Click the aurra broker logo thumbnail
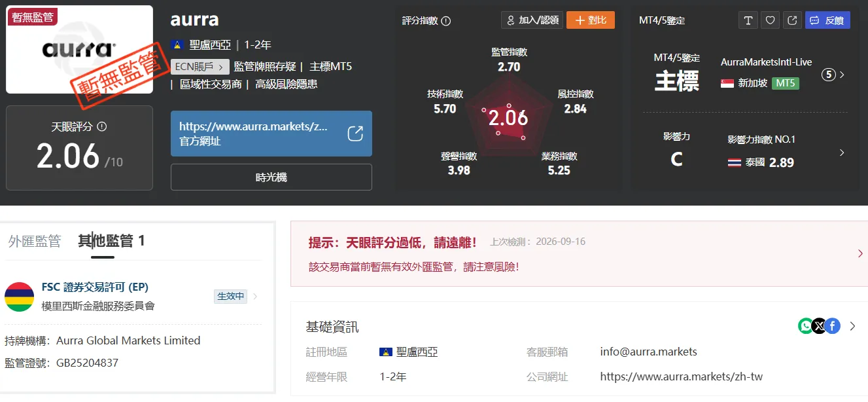This screenshot has height=402, width=868. click(x=79, y=50)
